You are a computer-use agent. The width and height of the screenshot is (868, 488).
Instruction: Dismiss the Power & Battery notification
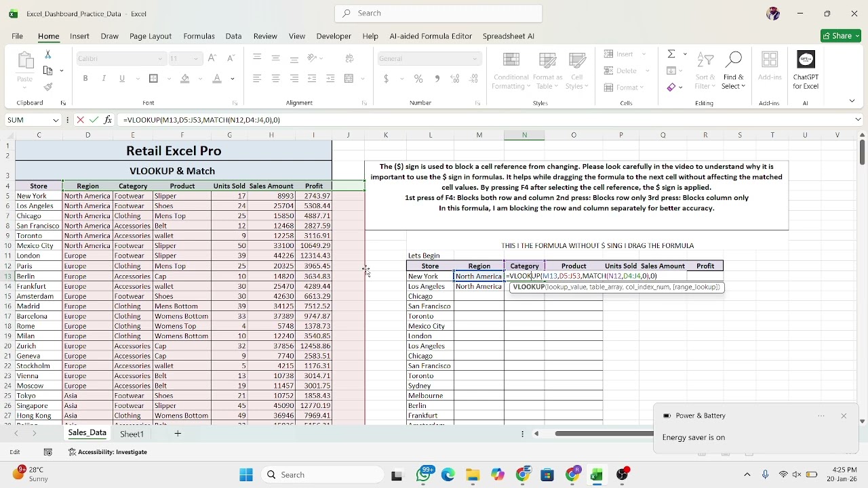(x=844, y=415)
